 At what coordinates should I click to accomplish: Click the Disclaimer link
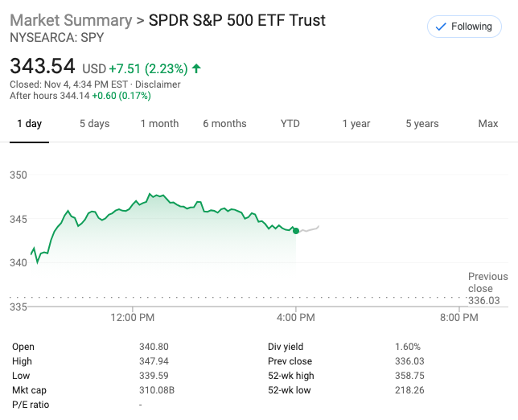[158, 84]
